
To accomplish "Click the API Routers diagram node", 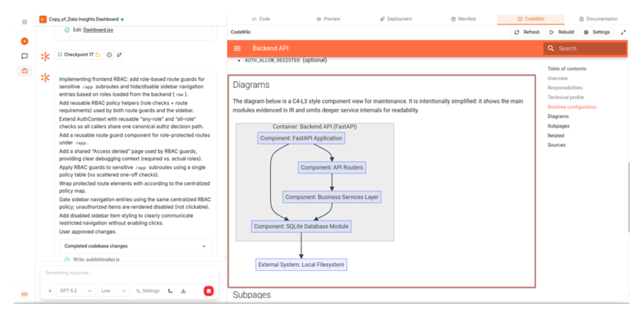I will (x=332, y=168).
